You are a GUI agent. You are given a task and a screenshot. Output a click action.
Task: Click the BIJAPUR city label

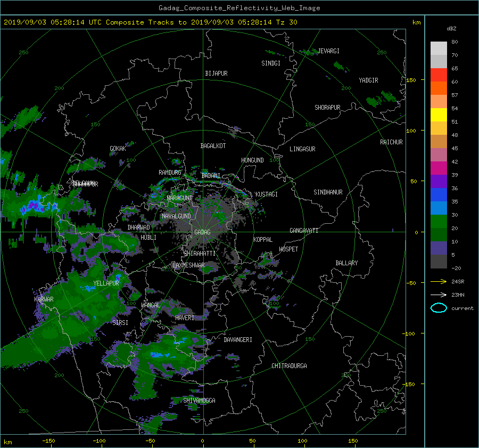click(216, 74)
